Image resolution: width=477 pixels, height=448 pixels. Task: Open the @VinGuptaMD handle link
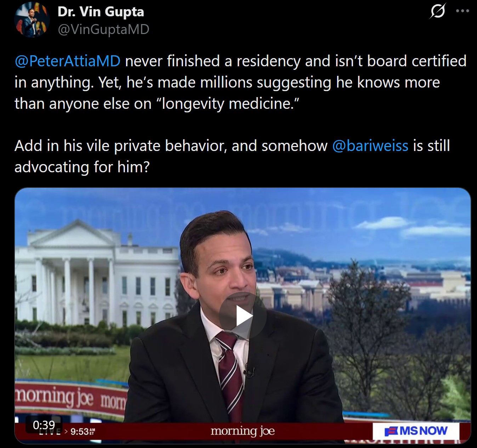[103, 29]
